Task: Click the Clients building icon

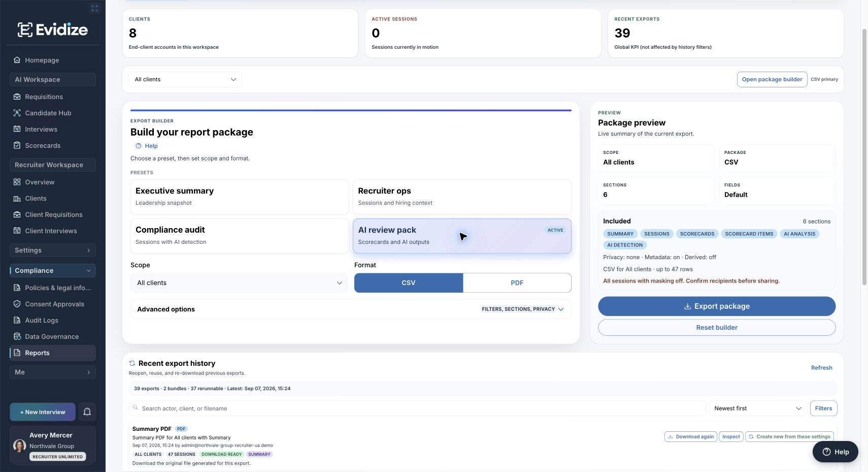Action: tap(17, 198)
